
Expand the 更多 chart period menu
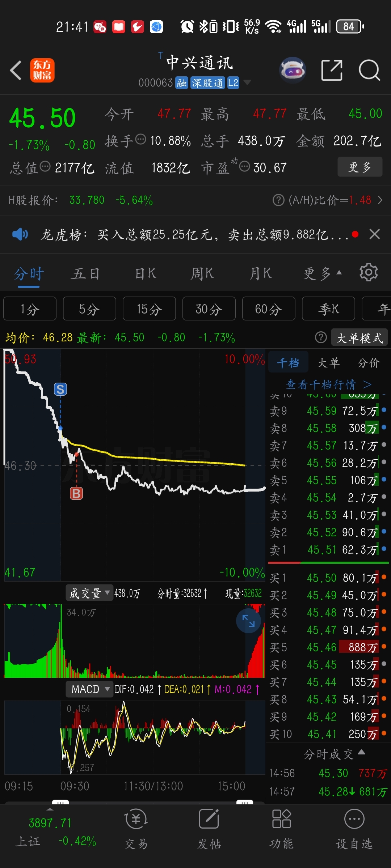tap(322, 274)
